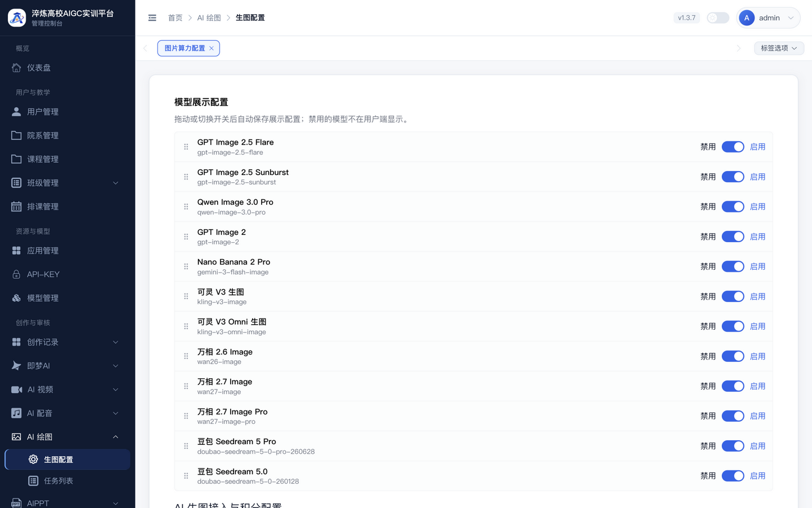
Task: Collapse the AI 绘图 submenu chevron
Action: [116, 437]
